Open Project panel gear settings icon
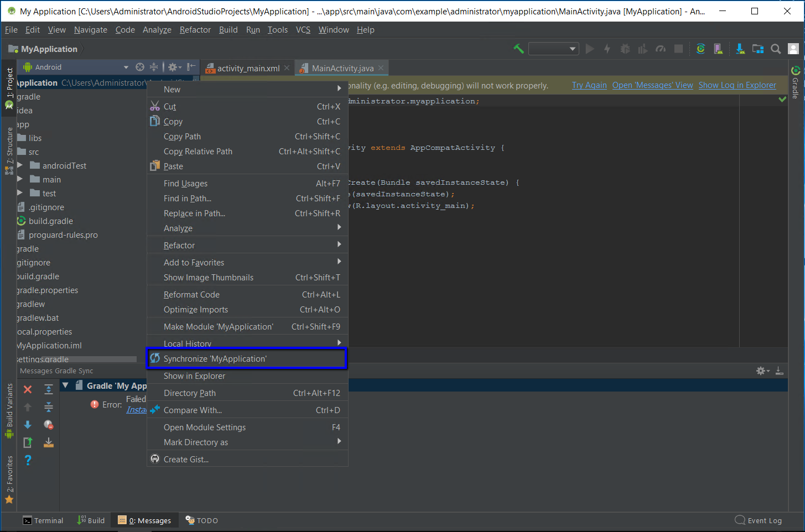 174,67
